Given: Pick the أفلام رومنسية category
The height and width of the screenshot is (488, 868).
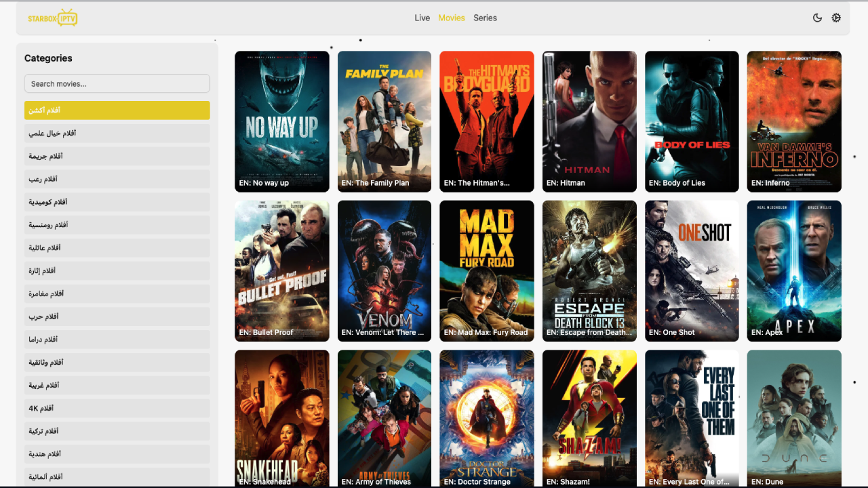Looking at the screenshot, I should [x=117, y=225].
